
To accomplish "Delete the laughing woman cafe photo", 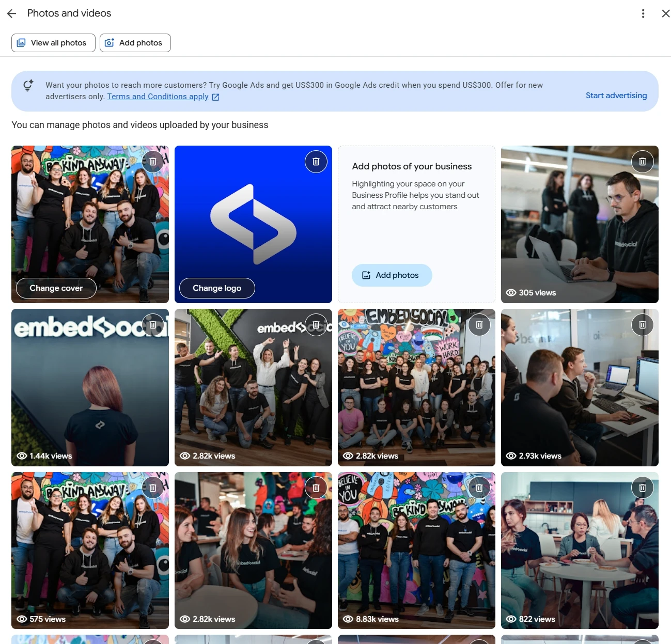I will point(316,488).
